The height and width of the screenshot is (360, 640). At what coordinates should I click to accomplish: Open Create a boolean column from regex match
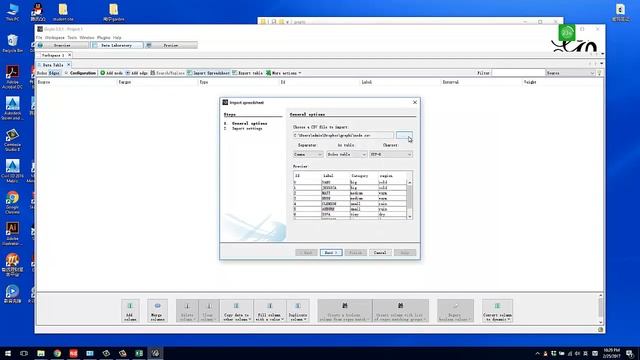coord(345,310)
